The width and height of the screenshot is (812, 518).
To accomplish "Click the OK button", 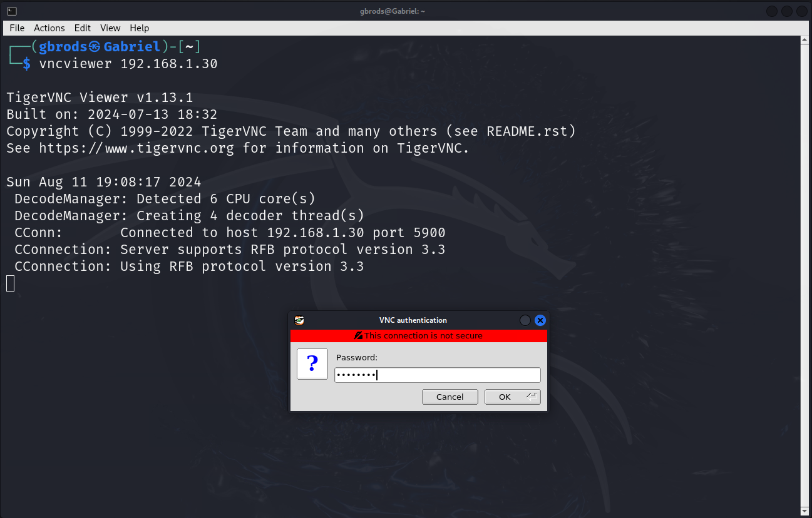I will [513, 397].
